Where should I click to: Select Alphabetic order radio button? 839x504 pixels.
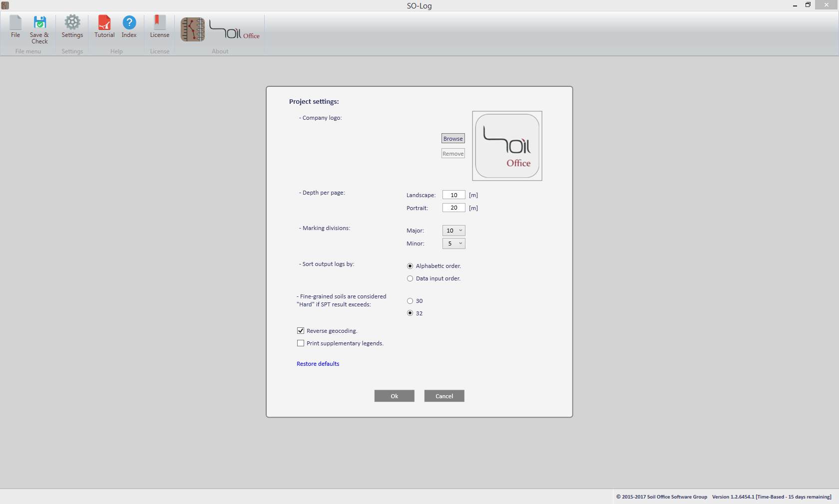click(x=410, y=266)
